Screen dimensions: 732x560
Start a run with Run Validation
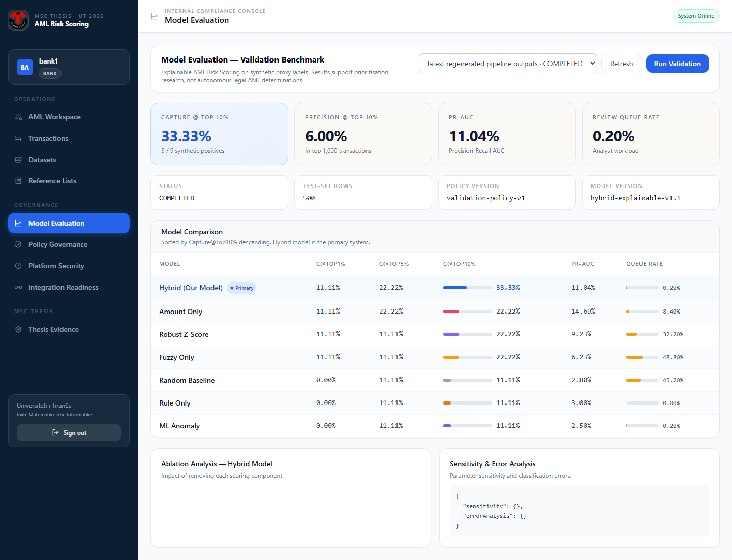pyautogui.click(x=677, y=64)
